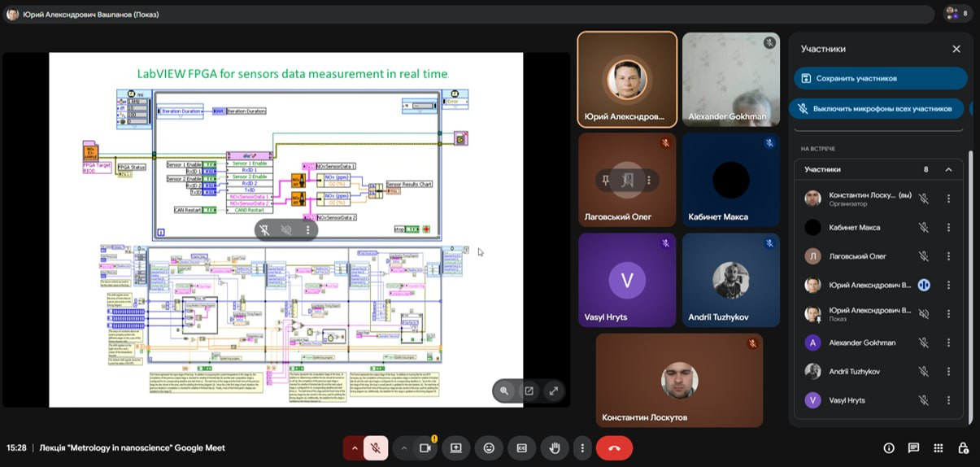Open meeting details info icon
This screenshot has height=467, width=980.
point(889,447)
